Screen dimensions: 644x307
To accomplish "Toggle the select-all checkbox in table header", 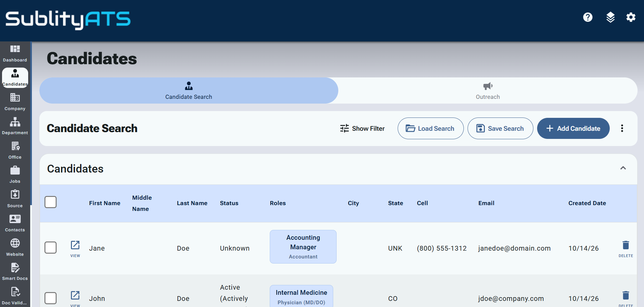I will tap(51, 202).
